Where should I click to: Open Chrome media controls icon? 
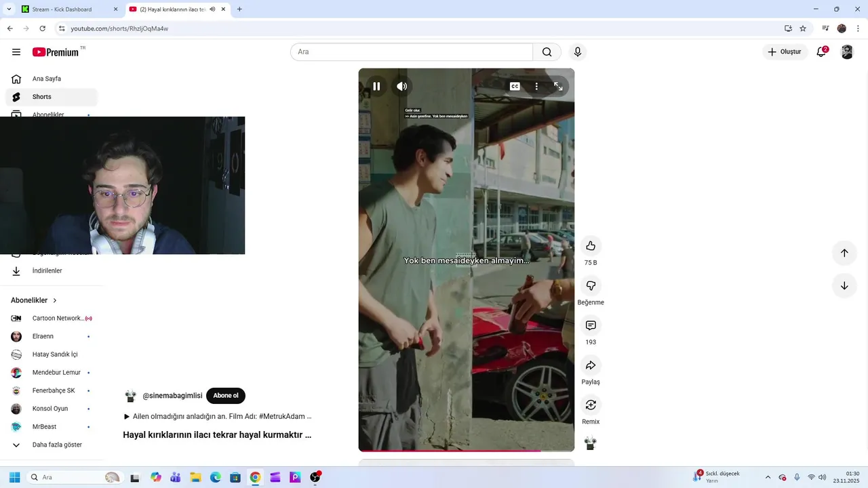pos(825,28)
